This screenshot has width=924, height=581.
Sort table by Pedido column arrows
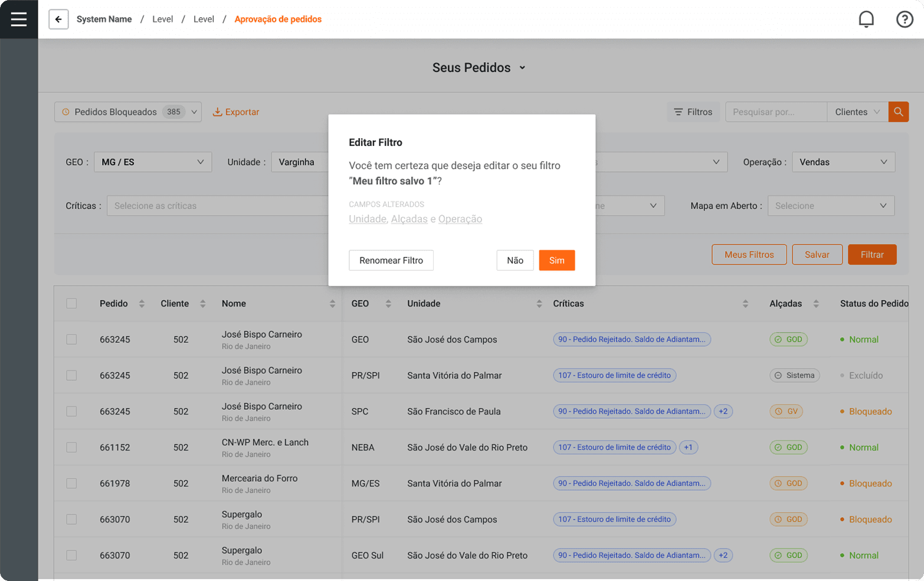coord(142,303)
